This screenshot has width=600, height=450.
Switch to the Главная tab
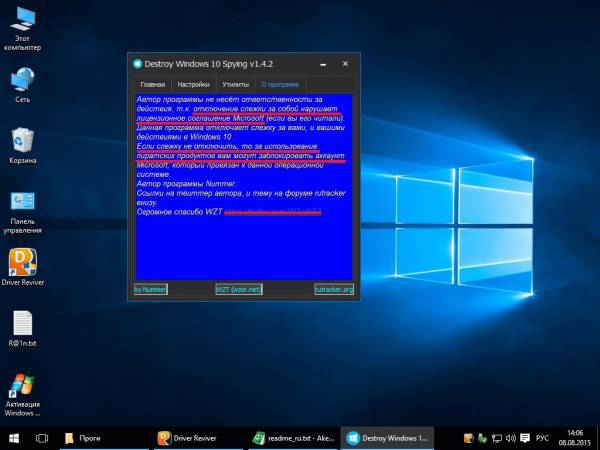click(x=152, y=85)
